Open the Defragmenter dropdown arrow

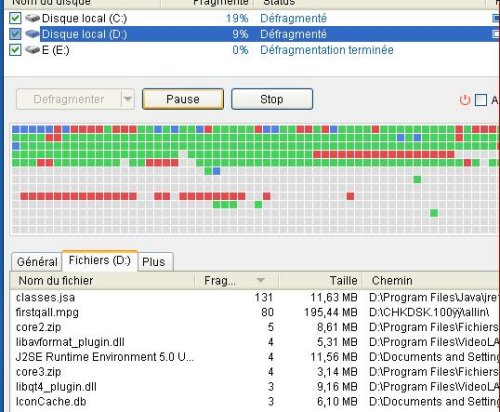(128, 99)
